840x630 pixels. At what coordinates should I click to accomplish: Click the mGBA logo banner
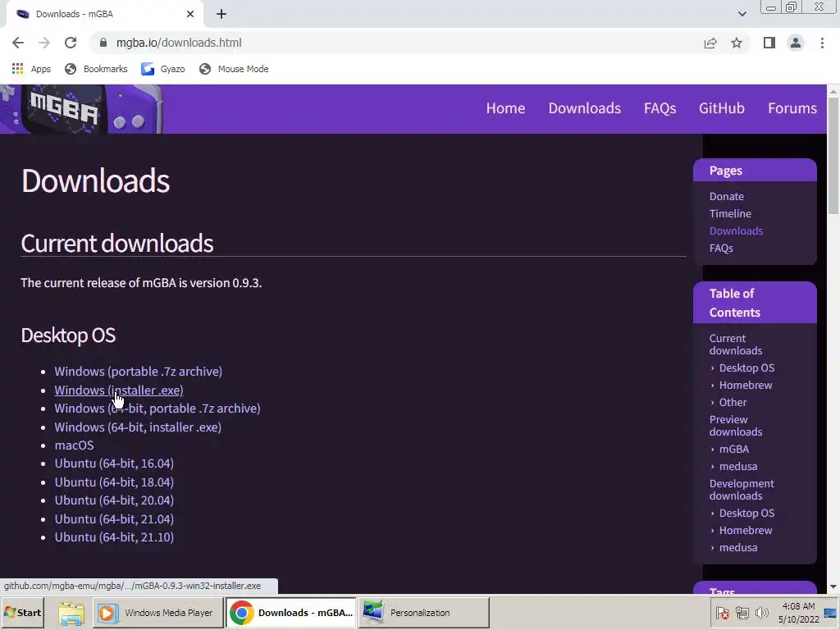(x=81, y=109)
